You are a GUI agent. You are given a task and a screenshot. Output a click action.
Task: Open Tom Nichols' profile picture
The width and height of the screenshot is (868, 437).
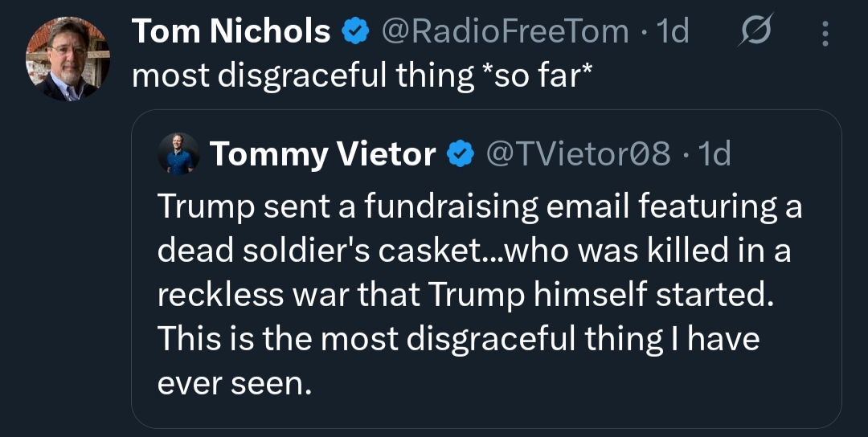point(68,59)
